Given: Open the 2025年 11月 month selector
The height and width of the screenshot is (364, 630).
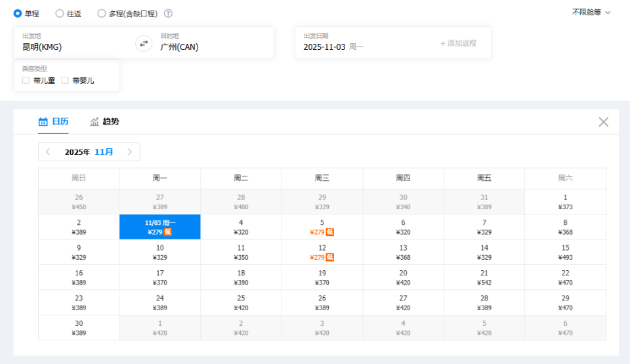Looking at the screenshot, I should pyautogui.click(x=89, y=152).
